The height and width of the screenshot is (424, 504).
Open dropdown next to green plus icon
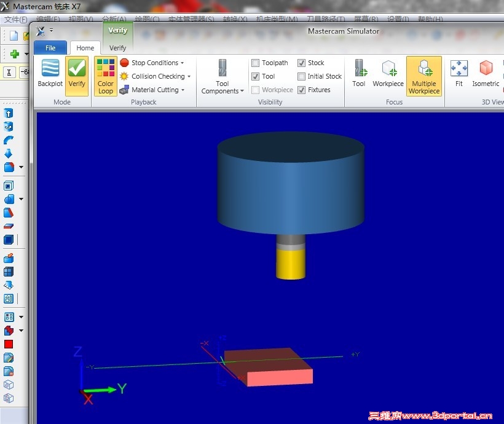point(26,54)
